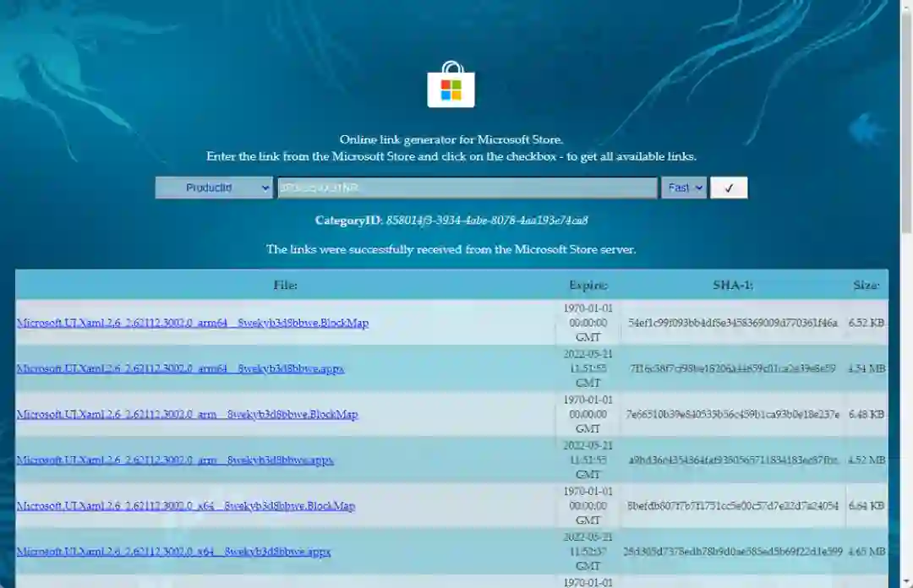
Task: Download the x64 BlockMap file link
Action: point(186,506)
